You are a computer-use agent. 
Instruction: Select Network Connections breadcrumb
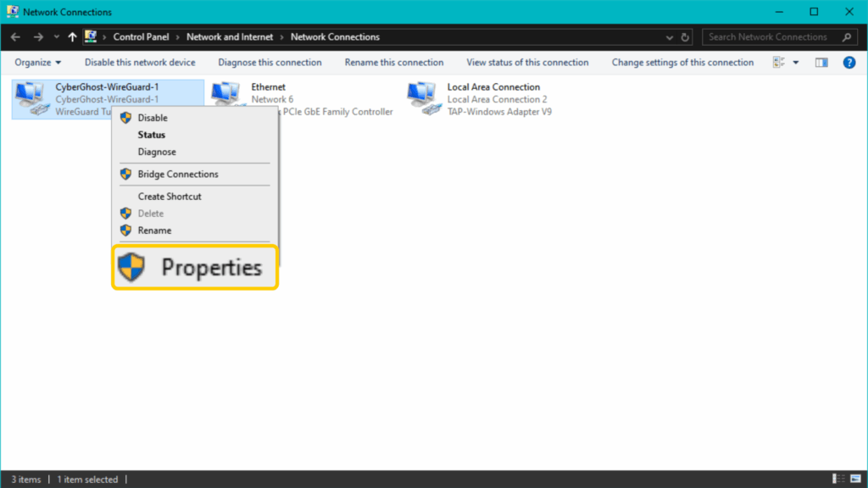click(335, 37)
